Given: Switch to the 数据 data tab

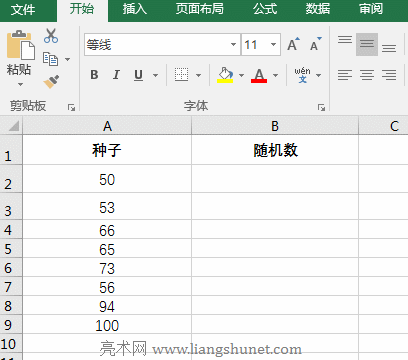Looking at the screenshot, I should pos(318,9).
